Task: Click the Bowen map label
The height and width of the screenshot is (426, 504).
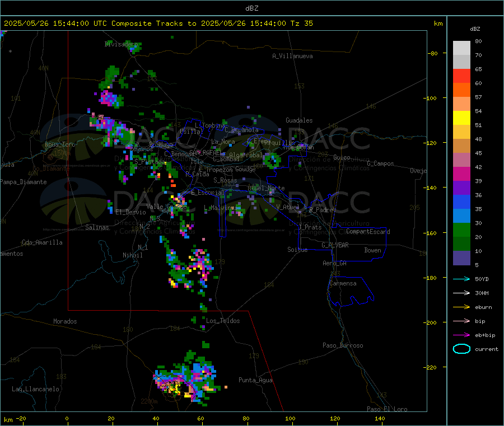Action: pos(373,250)
